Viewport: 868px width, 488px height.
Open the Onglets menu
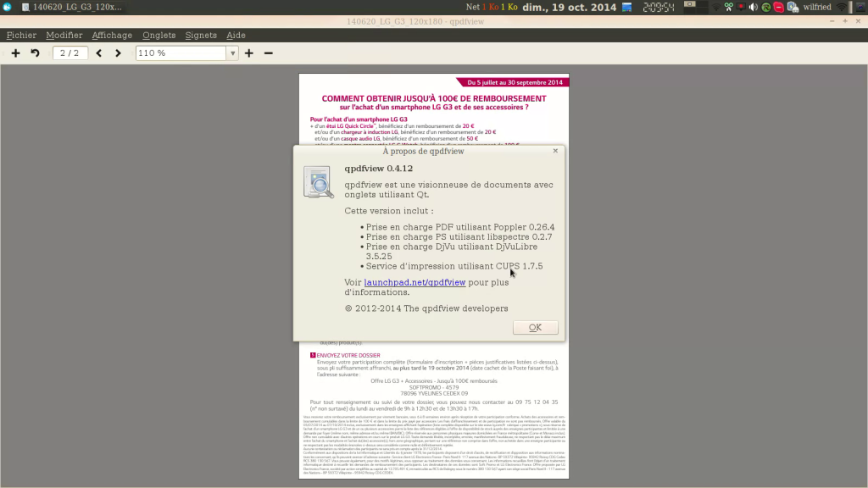[x=159, y=35]
